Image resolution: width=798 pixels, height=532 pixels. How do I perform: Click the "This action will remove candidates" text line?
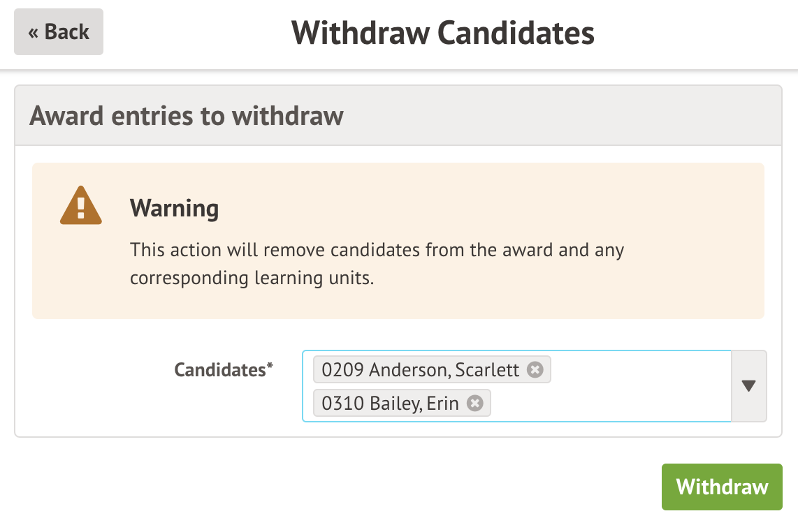[x=377, y=250]
